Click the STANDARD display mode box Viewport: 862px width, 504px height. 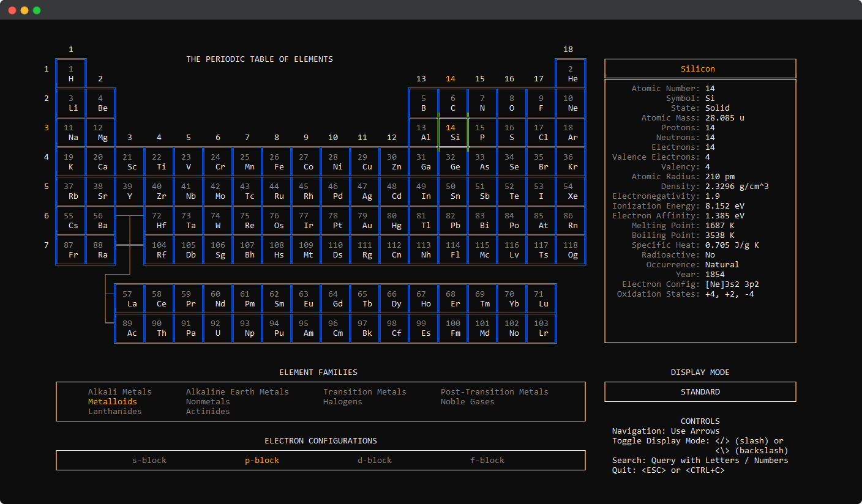coord(700,392)
